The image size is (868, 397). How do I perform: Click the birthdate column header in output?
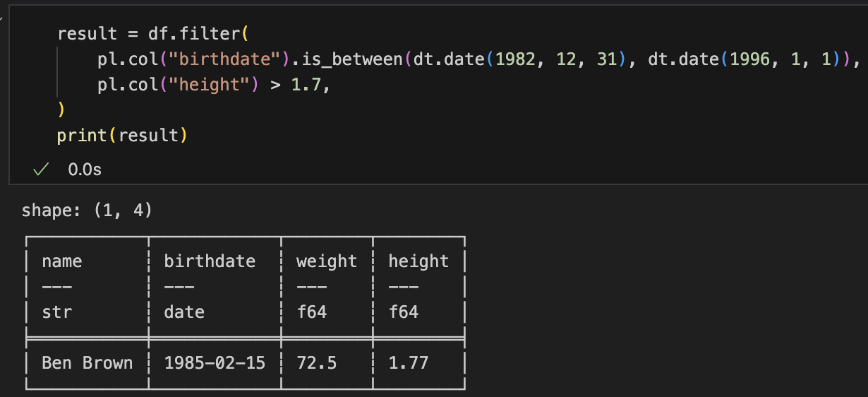pyautogui.click(x=210, y=261)
